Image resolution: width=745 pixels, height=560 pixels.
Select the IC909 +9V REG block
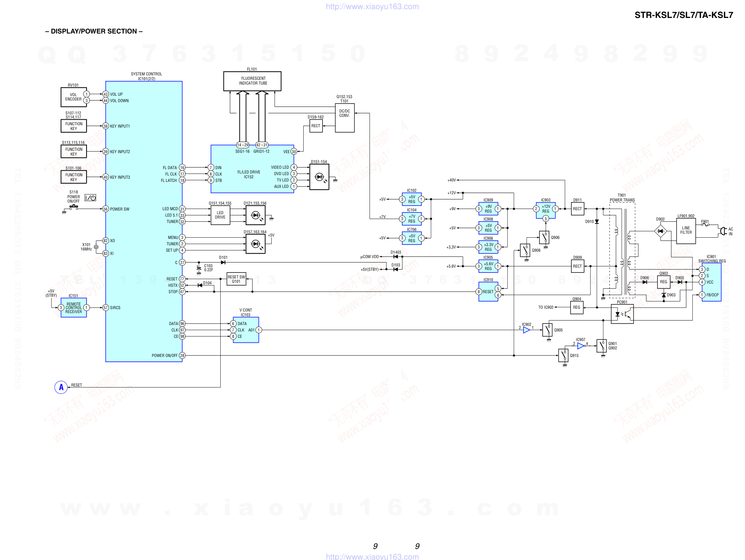(488, 209)
